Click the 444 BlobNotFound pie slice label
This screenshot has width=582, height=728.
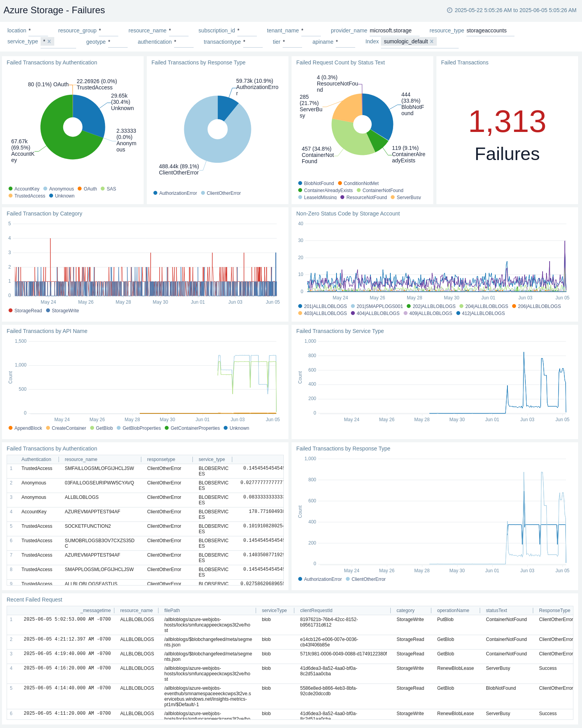[413, 104]
